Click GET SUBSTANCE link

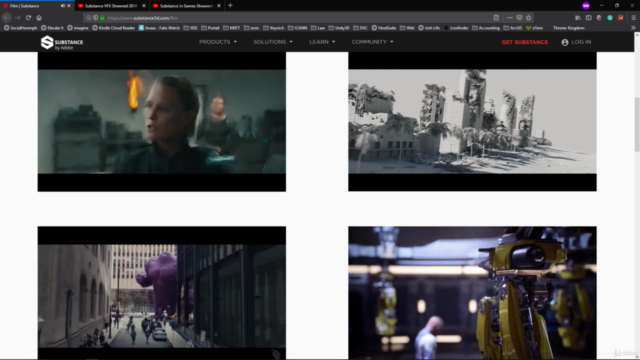pyautogui.click(x=524, y=42)
